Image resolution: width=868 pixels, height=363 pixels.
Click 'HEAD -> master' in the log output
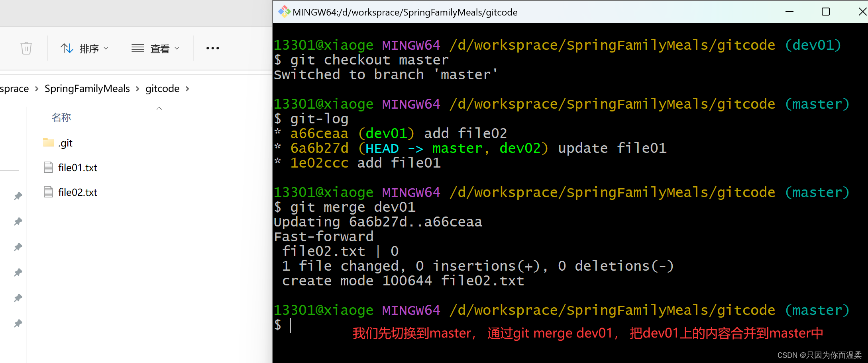pyautogui.click(x=424, y=148)
